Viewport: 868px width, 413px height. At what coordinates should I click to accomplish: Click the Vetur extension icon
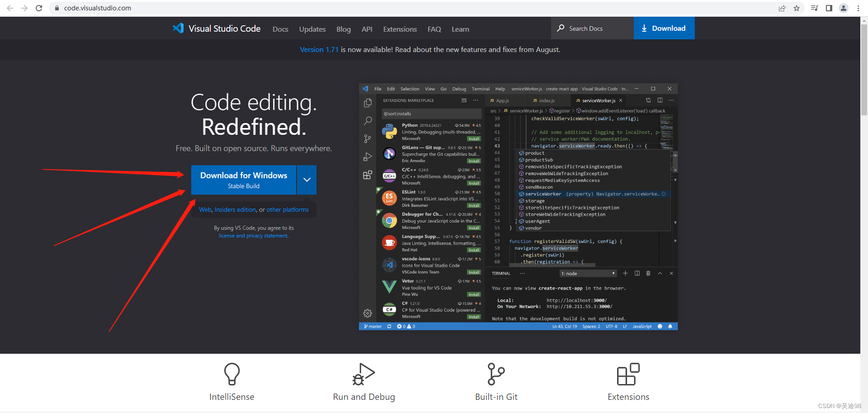coord(389,287)
